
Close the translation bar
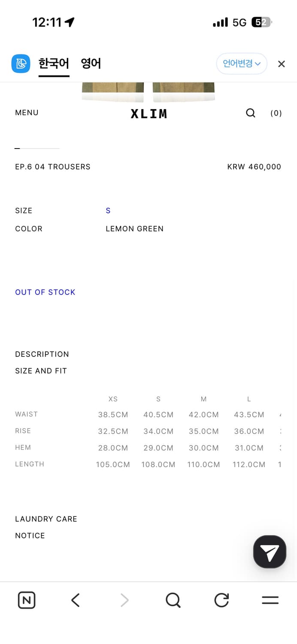pyautogui.click(x=281, y=64)
